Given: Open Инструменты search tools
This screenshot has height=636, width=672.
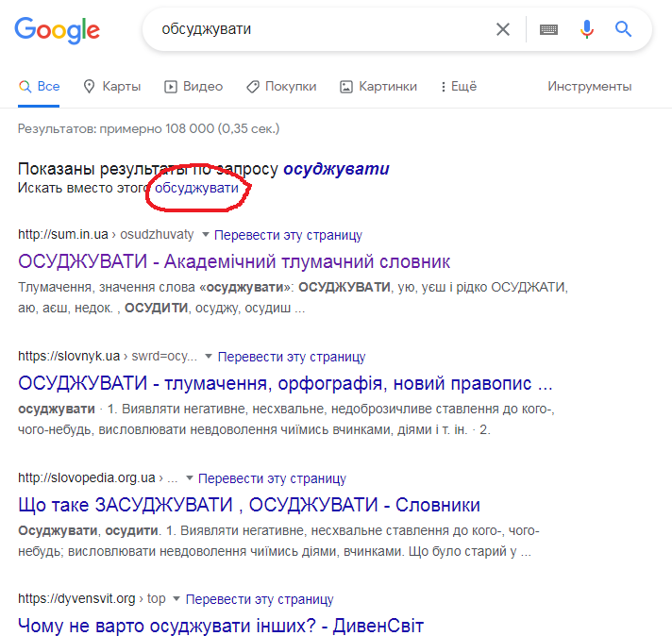Looking at the screenshot, I should tap(589, 87).
